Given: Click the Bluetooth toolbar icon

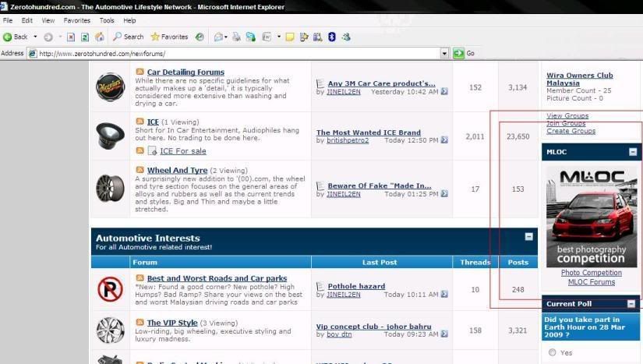Looking at the screenshot, I should tap(332, 37).
